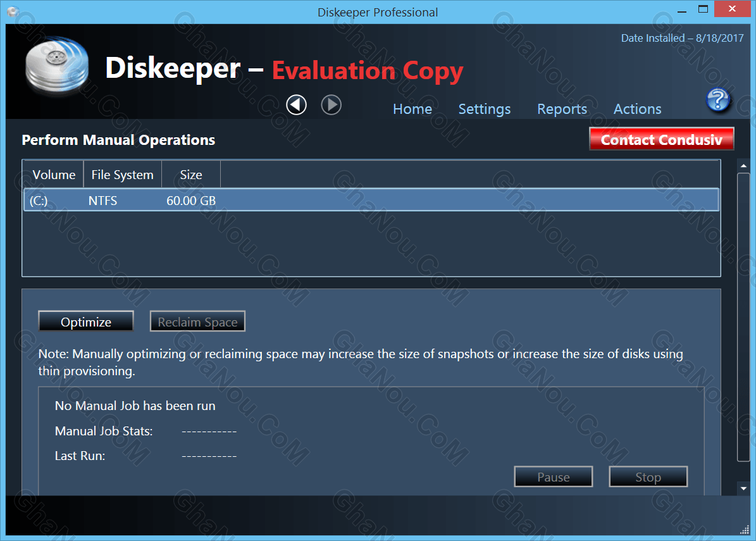The width and height of the screenshot is (756, 541).
Task: Click the vertical scrollbar thumb
Action: point(743,317)
